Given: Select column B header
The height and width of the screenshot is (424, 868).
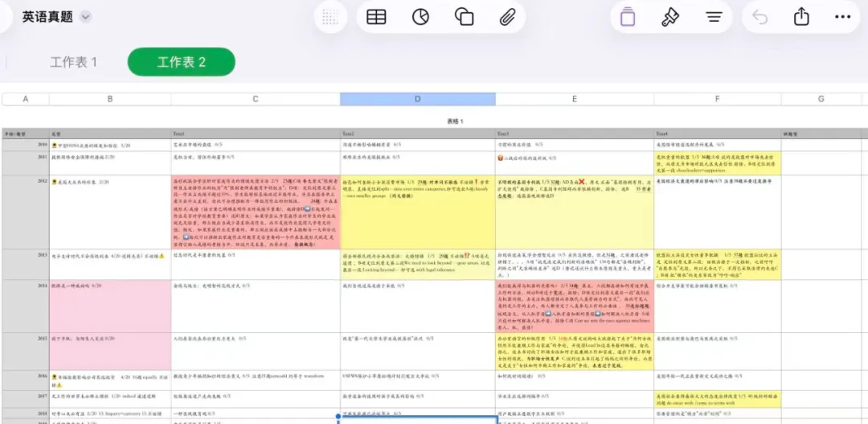Looking at the screenshot, I should [x=110, y=99].
